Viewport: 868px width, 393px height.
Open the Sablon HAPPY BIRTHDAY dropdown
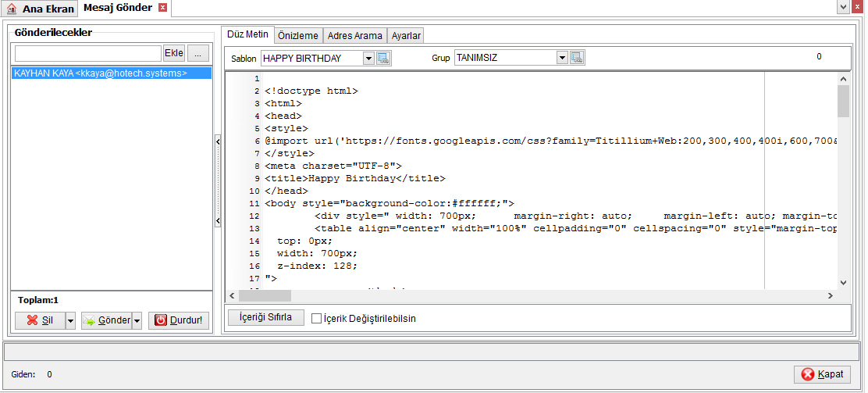click(x=369, y=58)
